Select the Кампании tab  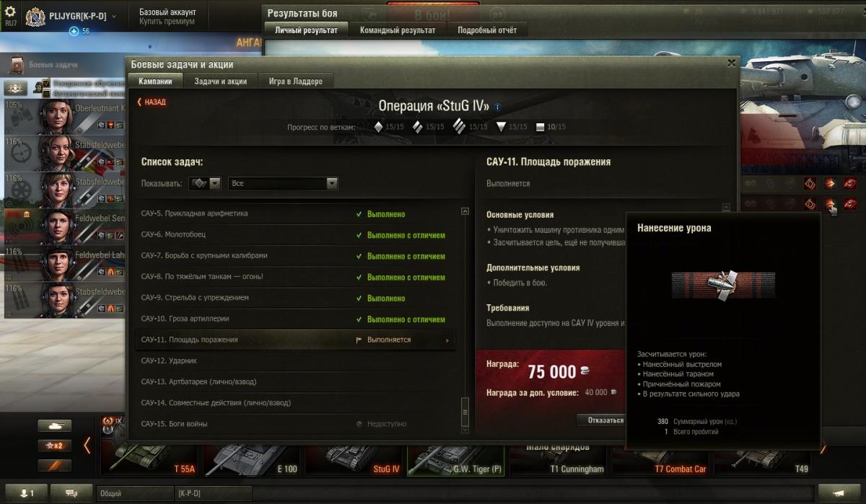[x=155, y=81]
